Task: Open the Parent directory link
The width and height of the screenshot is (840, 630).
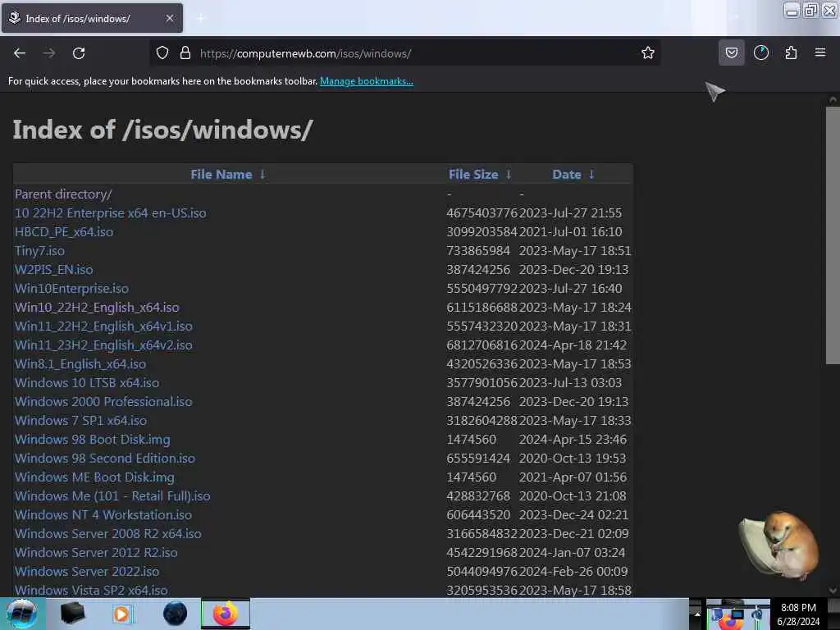Action: [x=63, y=194]
